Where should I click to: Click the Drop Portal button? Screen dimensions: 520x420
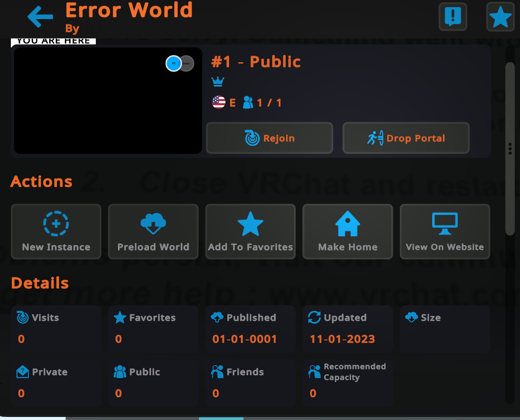coord(406,138)
